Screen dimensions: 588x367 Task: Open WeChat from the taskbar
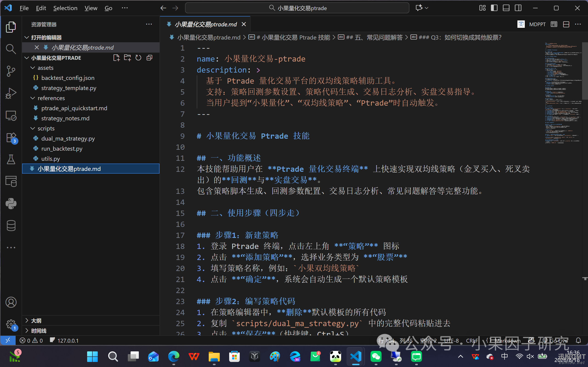376,357
